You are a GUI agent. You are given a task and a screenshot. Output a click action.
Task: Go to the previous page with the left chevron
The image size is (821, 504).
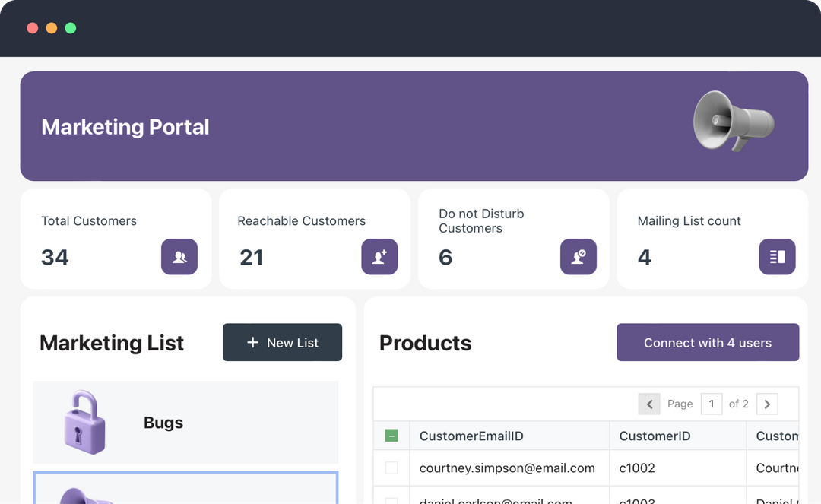coord(649,404)
